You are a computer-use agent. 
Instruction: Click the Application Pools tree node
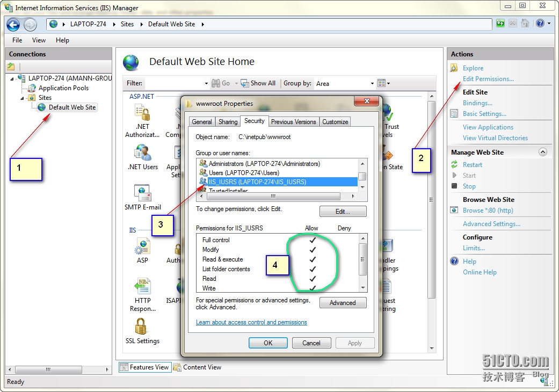click(x=63, y=88)
